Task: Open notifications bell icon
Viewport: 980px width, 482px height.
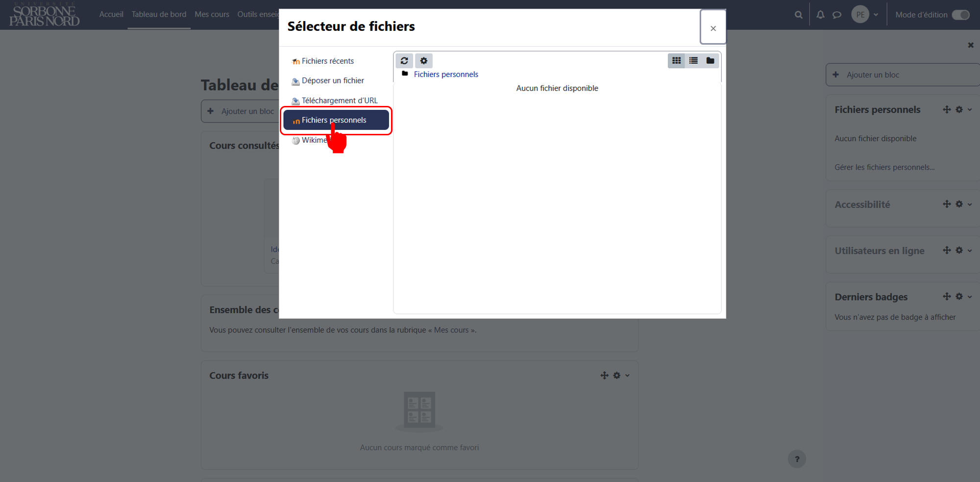Action: pyautogui.click(x=820, y=15)
